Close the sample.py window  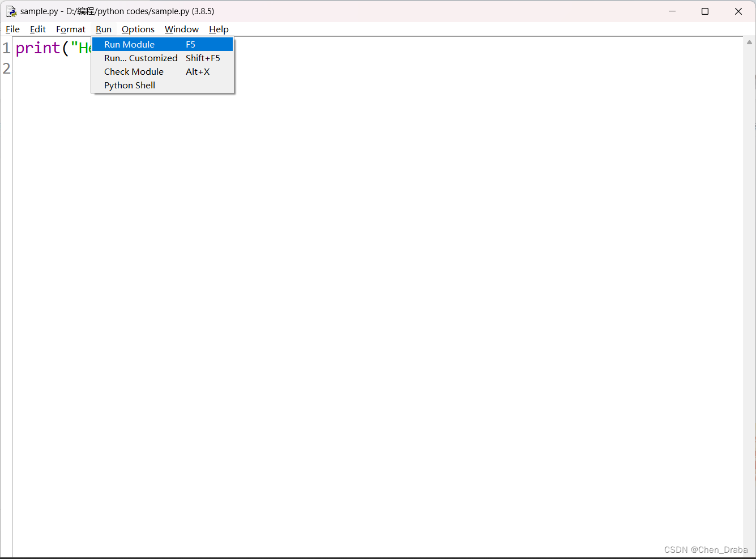pos(738,11)
